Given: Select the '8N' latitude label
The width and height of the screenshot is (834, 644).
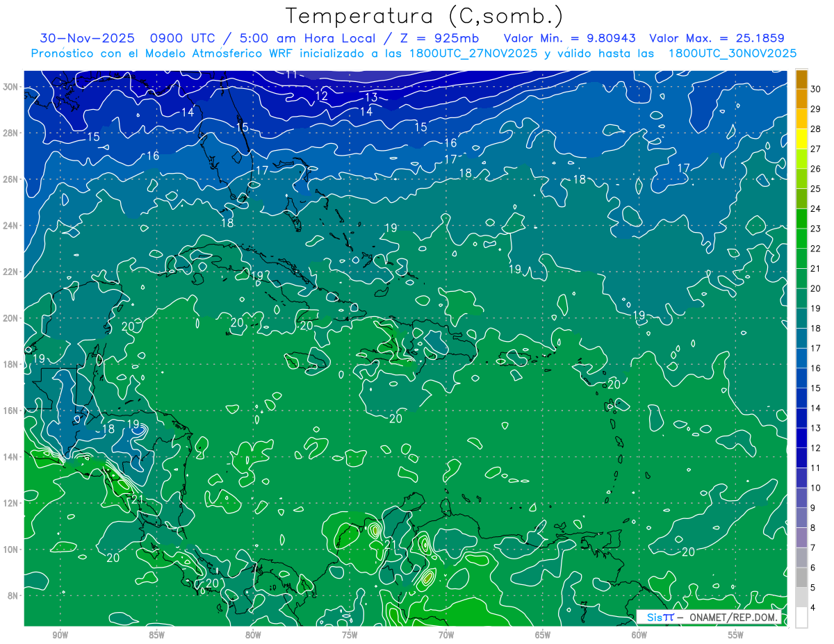Looking at the screenshot, I should pyautogui.click(x=14, y=595).
